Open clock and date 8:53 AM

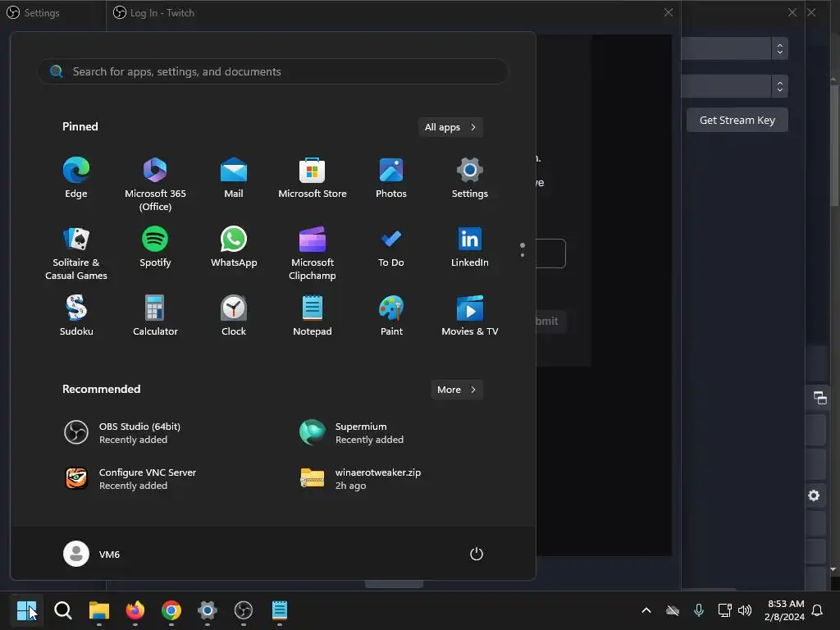point(785,610)
